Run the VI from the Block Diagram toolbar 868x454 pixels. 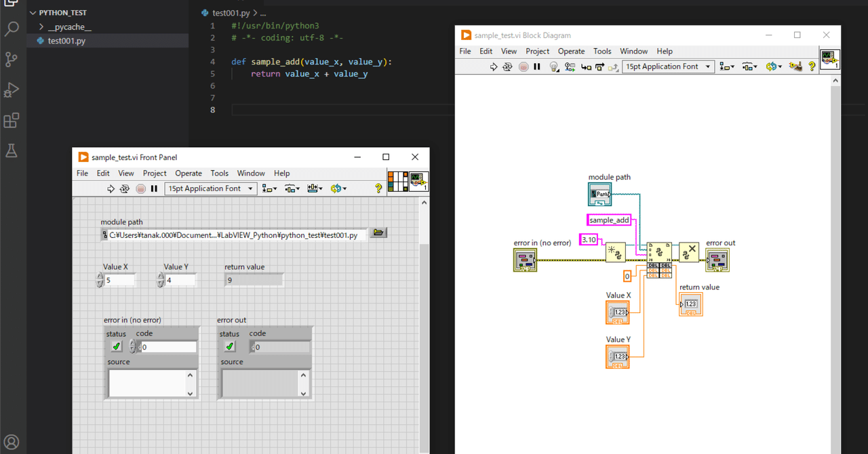pos(494,66)
